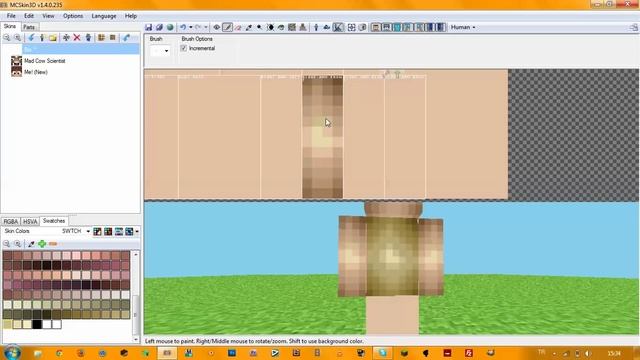Click the shaded torso texture strip

tap(322, 138)
